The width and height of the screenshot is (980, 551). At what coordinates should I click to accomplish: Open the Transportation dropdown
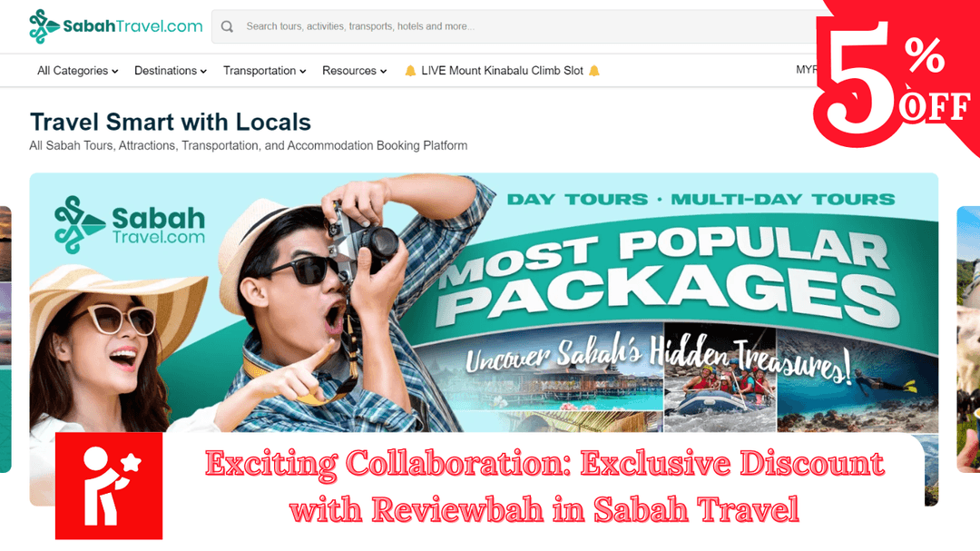pyautogui.click(x=264, y=71)
